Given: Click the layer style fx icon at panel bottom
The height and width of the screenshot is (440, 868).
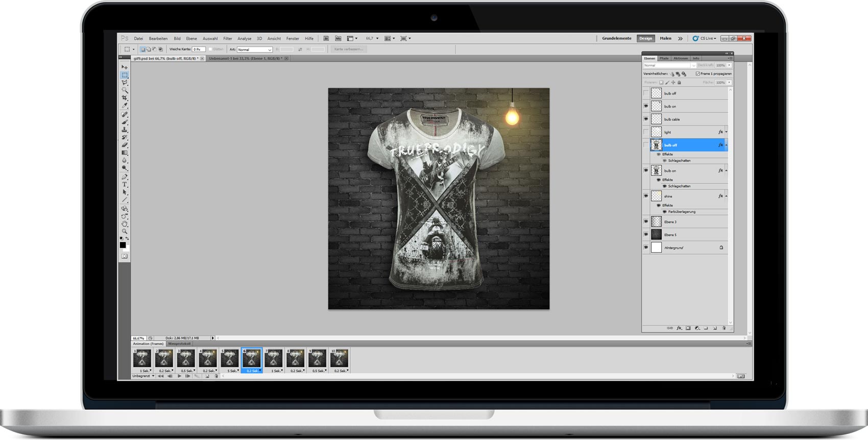Looking at the screenshot, I should [679, 328].
